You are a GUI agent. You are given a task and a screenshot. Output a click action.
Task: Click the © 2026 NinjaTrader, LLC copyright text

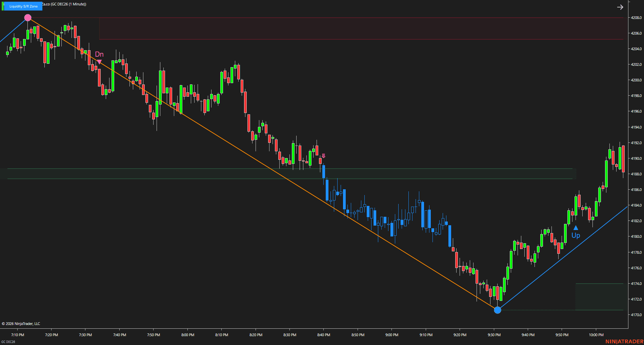tap(21, 324)
